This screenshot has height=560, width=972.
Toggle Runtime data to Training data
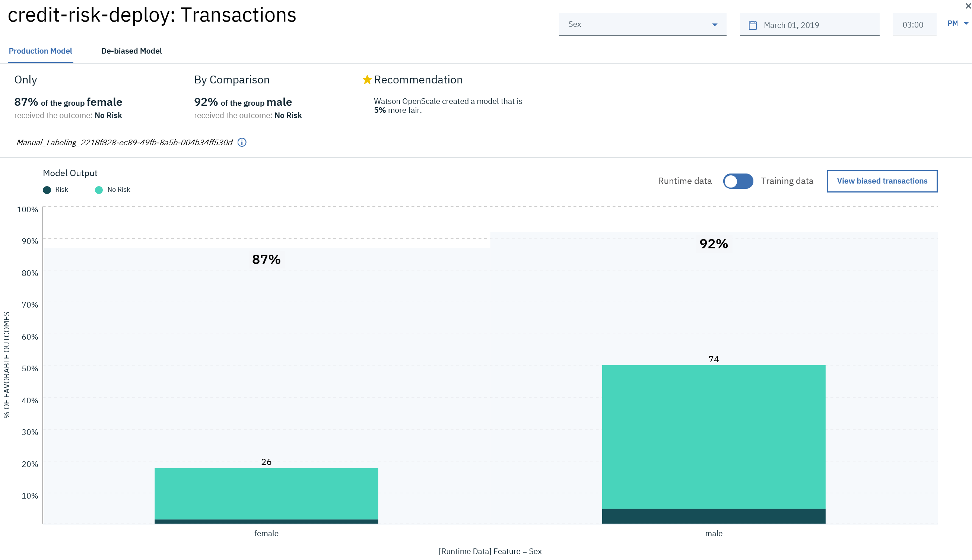pos(738,181)
